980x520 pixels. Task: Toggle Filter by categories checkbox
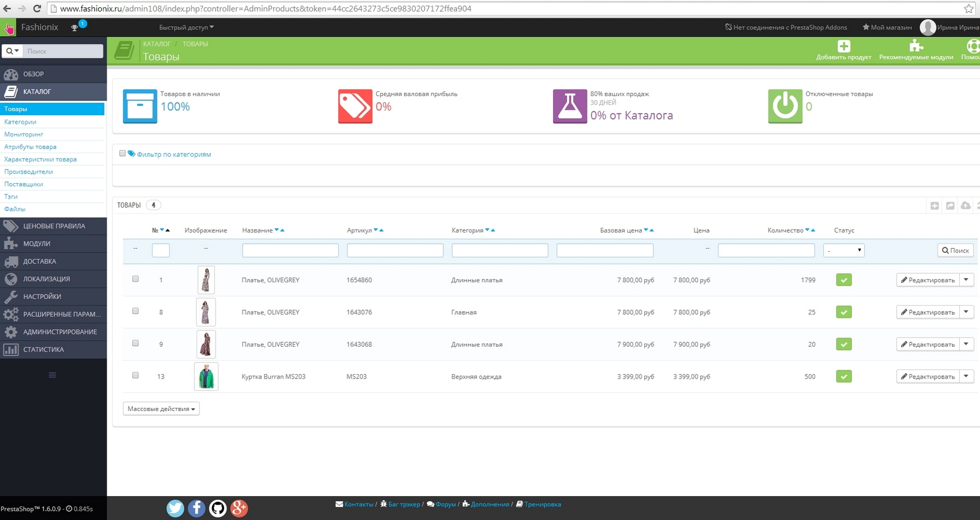123,153
